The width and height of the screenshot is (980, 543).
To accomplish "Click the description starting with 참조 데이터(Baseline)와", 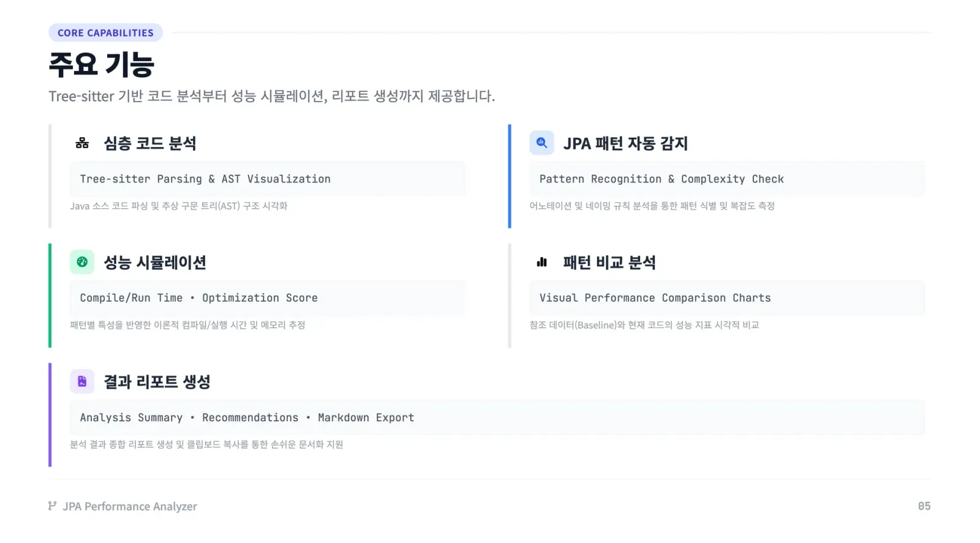I will [x=644, y=325].
